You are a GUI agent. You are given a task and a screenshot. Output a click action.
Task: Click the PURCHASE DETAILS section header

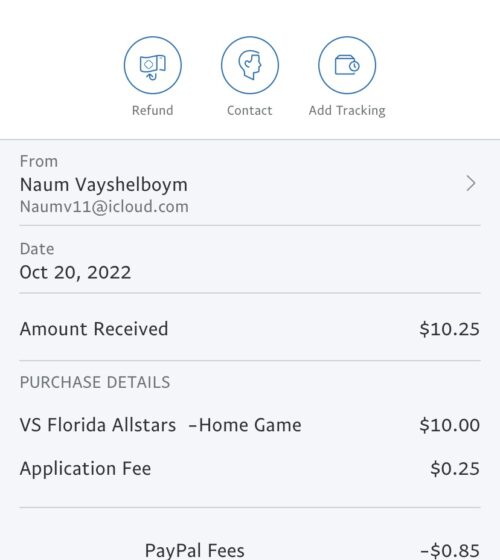(x=95, y=382)
